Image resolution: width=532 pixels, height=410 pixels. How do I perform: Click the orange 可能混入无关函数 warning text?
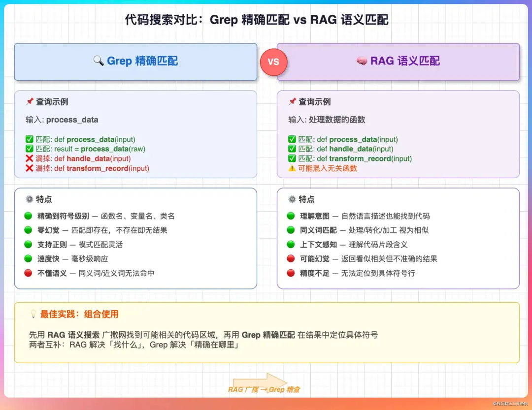[x=328, y=168]
